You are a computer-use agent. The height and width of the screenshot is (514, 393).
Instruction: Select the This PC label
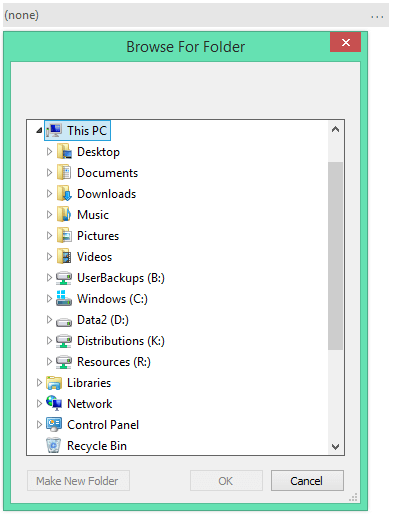(x=87, y=131)
